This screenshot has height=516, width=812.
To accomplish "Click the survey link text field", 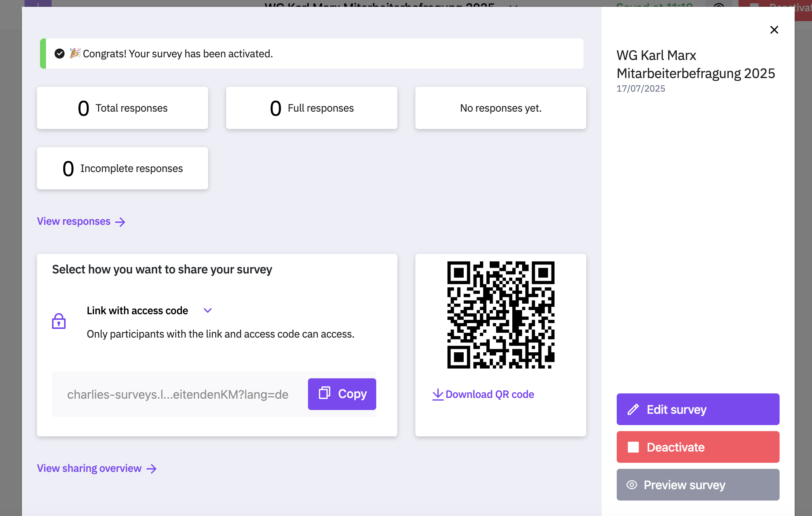I will 178,395.
